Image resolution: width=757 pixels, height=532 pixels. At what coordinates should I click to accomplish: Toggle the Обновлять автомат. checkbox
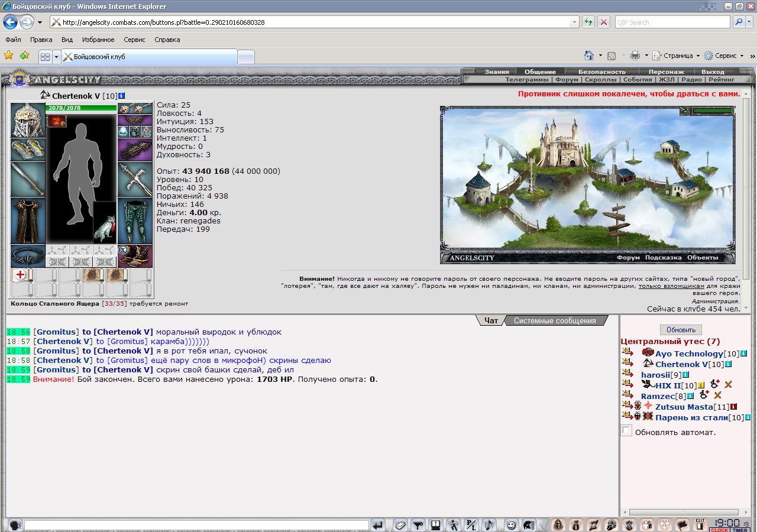click(x=626, y=431)
